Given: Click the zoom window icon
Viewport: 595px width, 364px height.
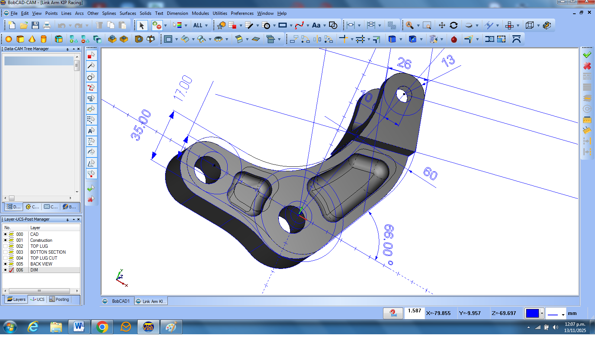Looking at the screenshot, I should pyautogui.click(x=427, y=25).
